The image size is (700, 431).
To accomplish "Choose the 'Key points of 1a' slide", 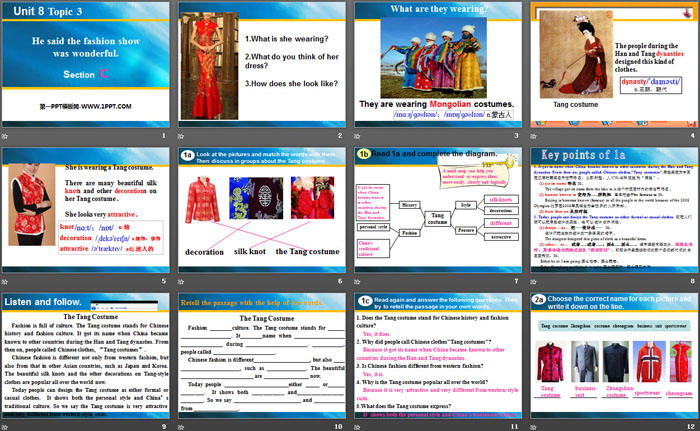I will 612,208.
